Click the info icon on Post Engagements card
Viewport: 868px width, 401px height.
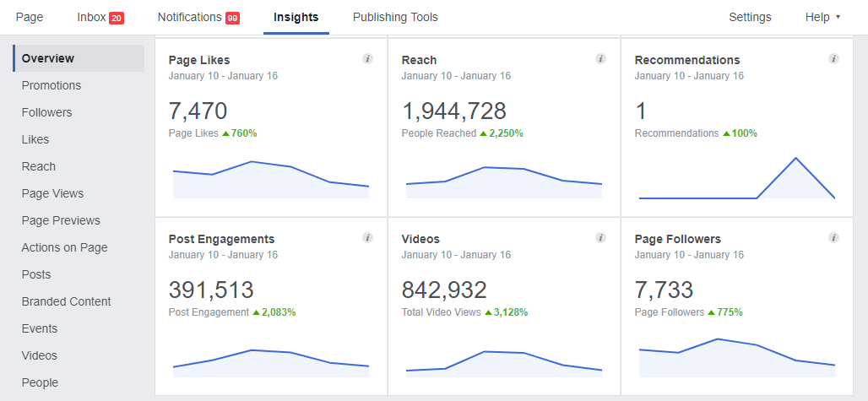(x=367, y=238)
